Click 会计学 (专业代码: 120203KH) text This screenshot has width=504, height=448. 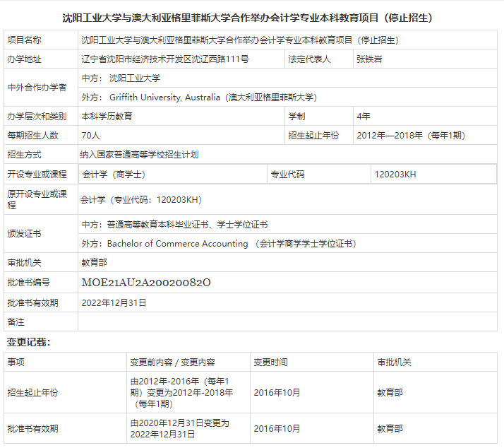click(x=140, y=200)
